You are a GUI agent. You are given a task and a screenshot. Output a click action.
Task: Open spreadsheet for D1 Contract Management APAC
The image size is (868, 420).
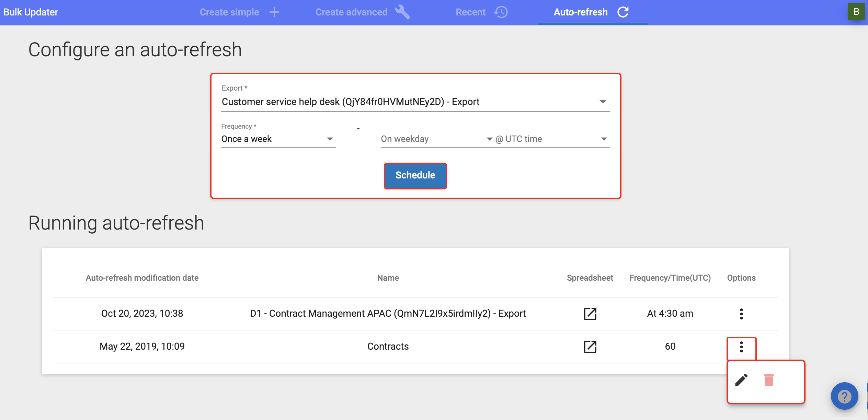pyautogui.click(x=590, y=314)
